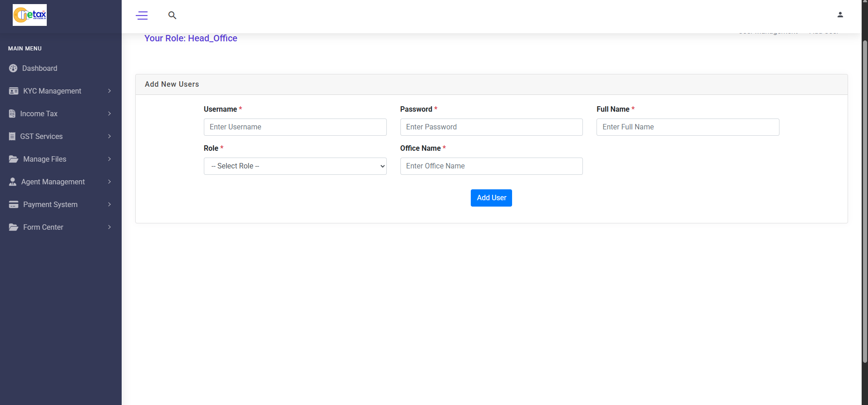Click the Payment System credit card icon
Screen dimensions: 868x405
14,204
